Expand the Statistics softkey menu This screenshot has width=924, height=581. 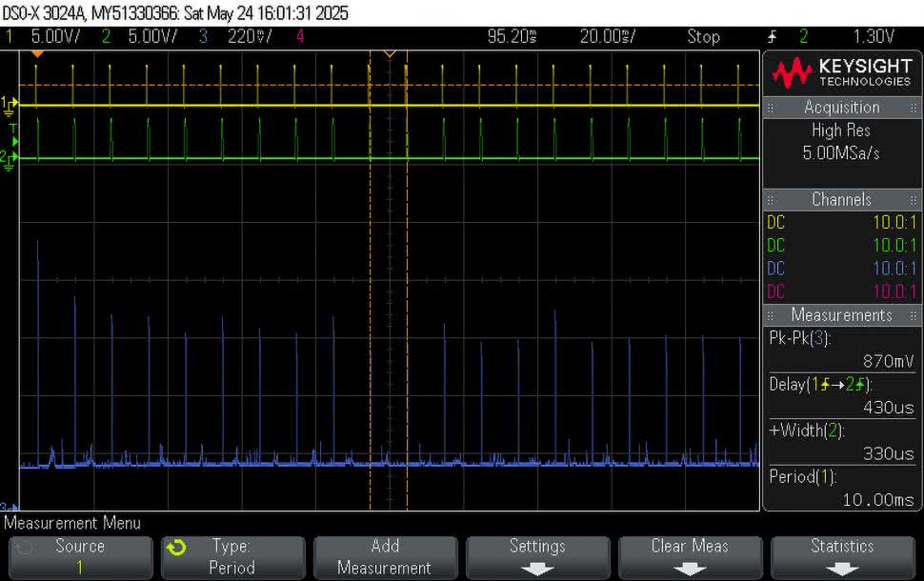tap(842, 569)
